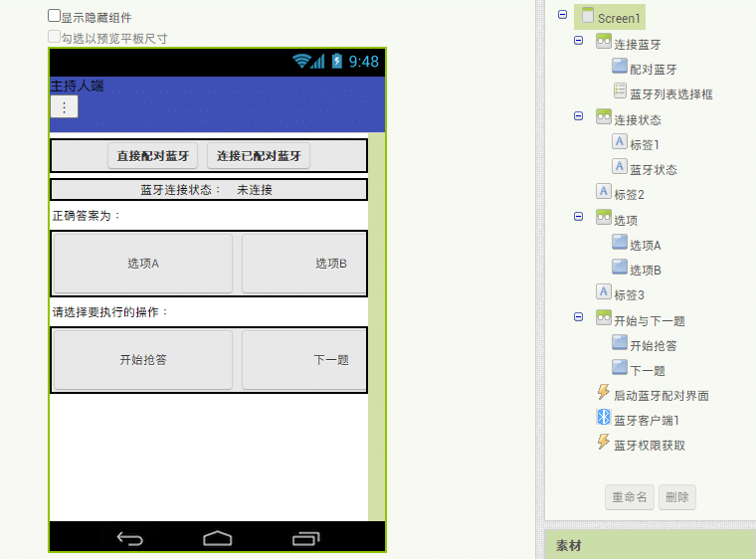Toggle the 勾选以预览平板尺寸 checkbox

coord(55,38)
